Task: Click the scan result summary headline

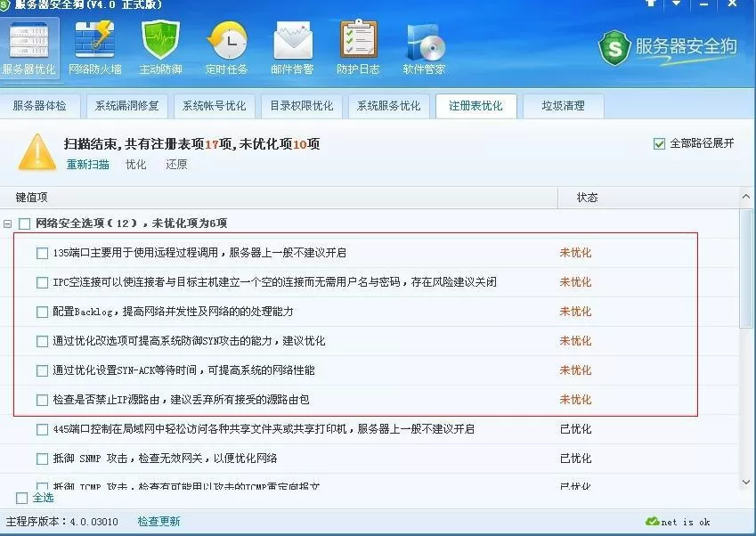Action: click(191, 143)
